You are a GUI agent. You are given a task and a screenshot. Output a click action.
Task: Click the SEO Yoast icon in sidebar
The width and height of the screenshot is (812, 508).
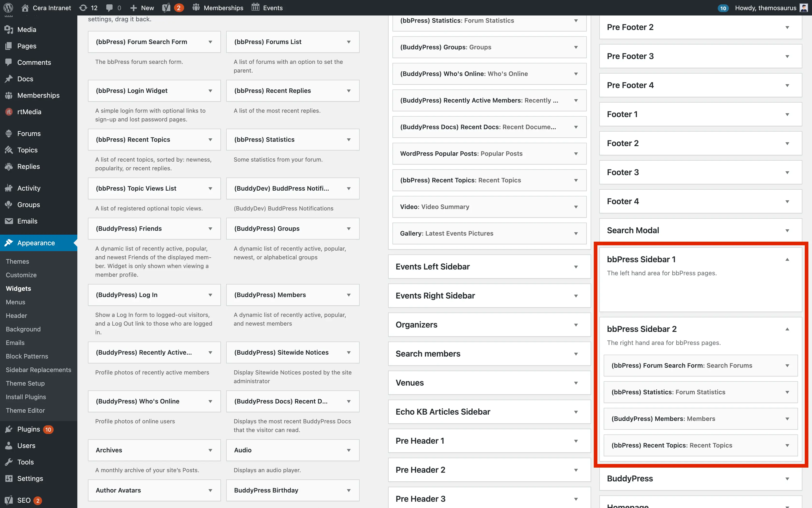pyautogui.click(x=9, y=500)
